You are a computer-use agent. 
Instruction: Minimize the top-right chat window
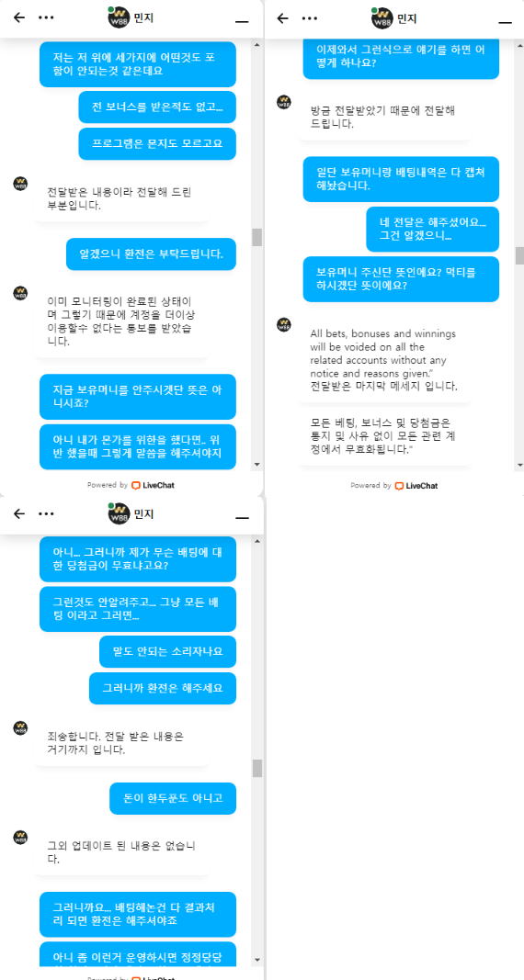[x=506, y=22]
